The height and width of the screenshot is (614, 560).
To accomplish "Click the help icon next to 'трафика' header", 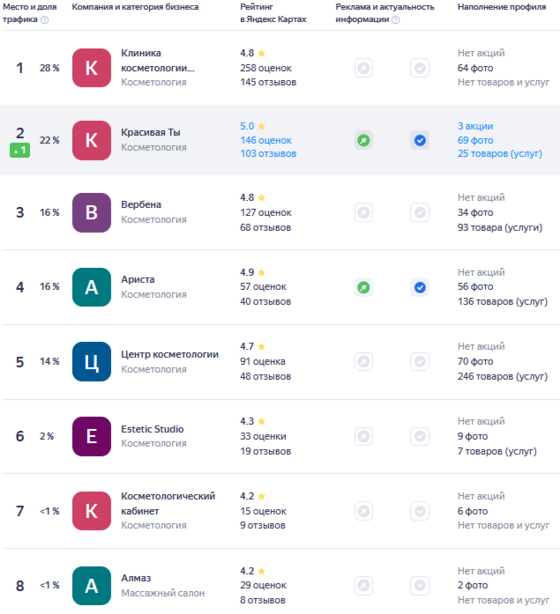I will point(45,20).
